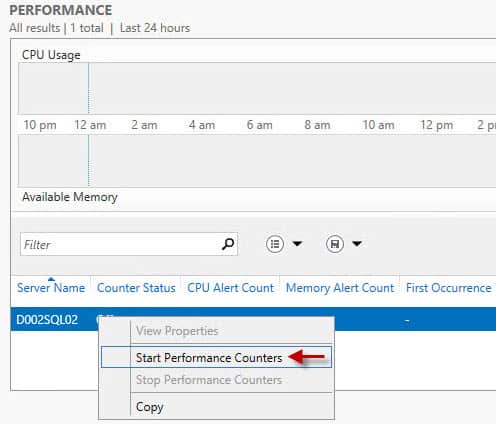Click the list view options circular icon
The image size is (496, 424).
275,244
